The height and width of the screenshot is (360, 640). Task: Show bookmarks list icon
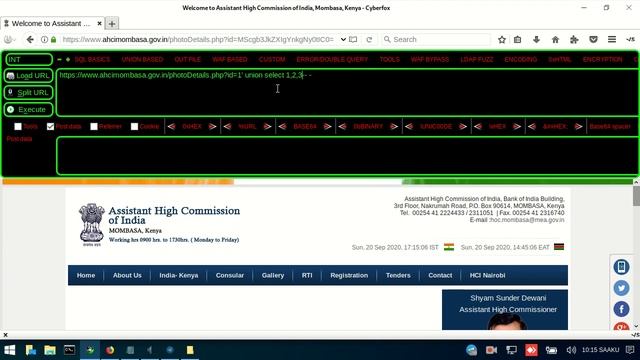[518, 40]
